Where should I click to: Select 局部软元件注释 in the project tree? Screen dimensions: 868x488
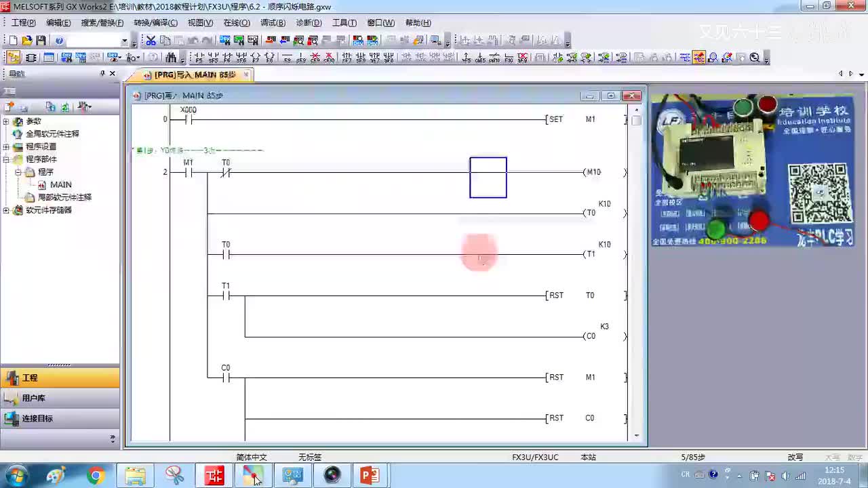pyautogui.click(x=64, y=197)
